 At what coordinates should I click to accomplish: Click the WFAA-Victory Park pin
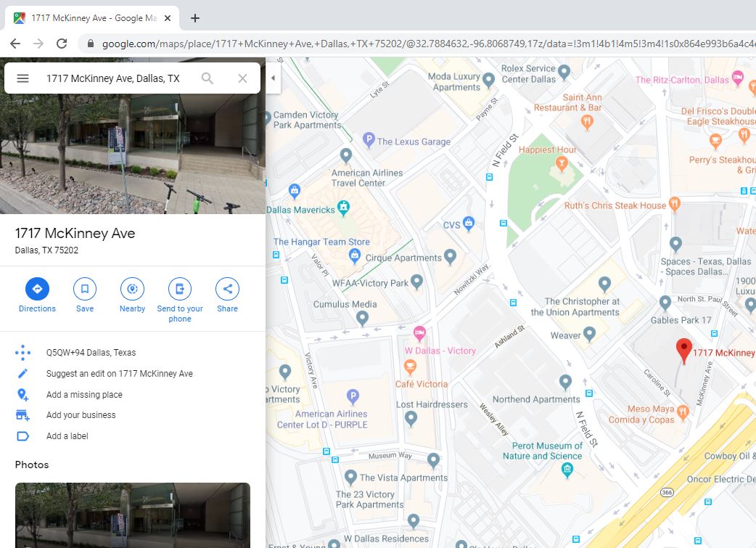coord(416,282)
